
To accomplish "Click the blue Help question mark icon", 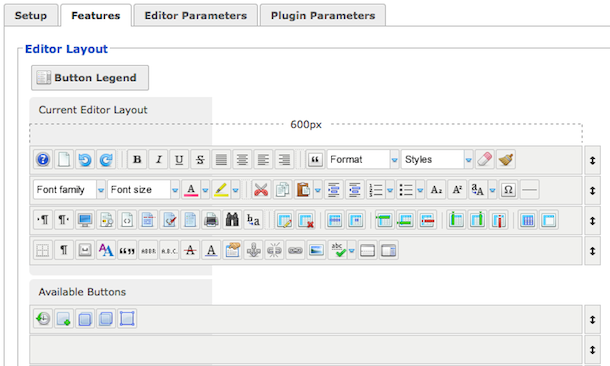I will click(43, 159).
